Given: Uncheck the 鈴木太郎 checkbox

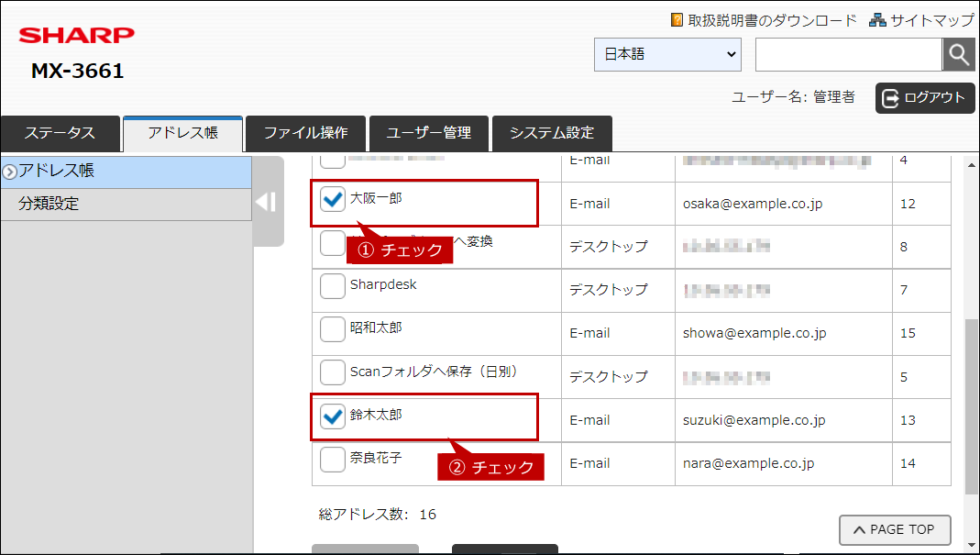Looking at the screenshot, I should tap(333, 416).
